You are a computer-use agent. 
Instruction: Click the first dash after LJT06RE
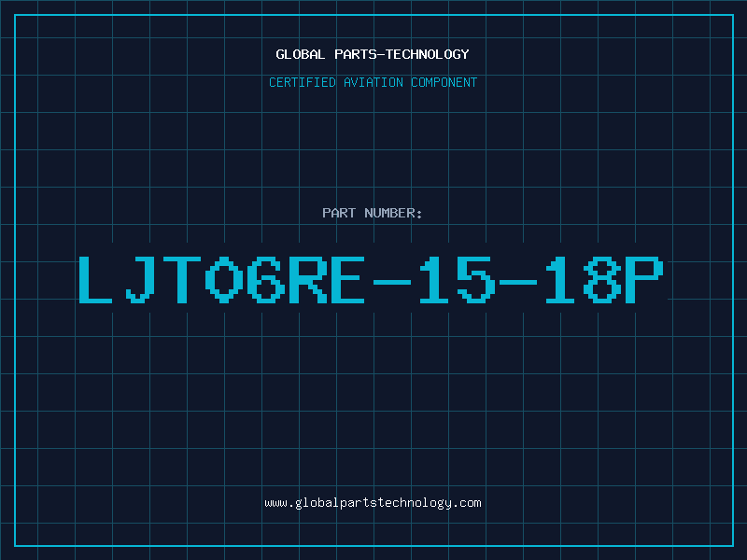pos(392,283)
